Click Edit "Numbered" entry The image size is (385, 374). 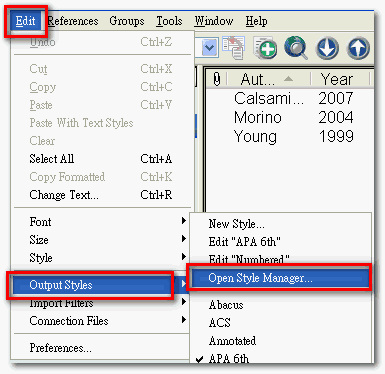coord(280,258)
